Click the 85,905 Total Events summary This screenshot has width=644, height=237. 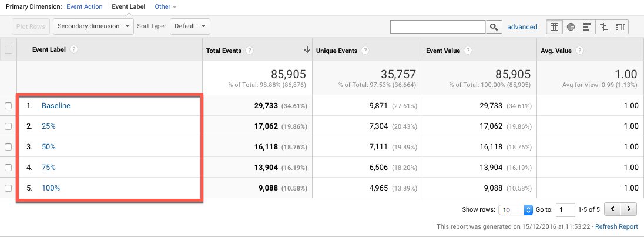[x=289, y=74]
